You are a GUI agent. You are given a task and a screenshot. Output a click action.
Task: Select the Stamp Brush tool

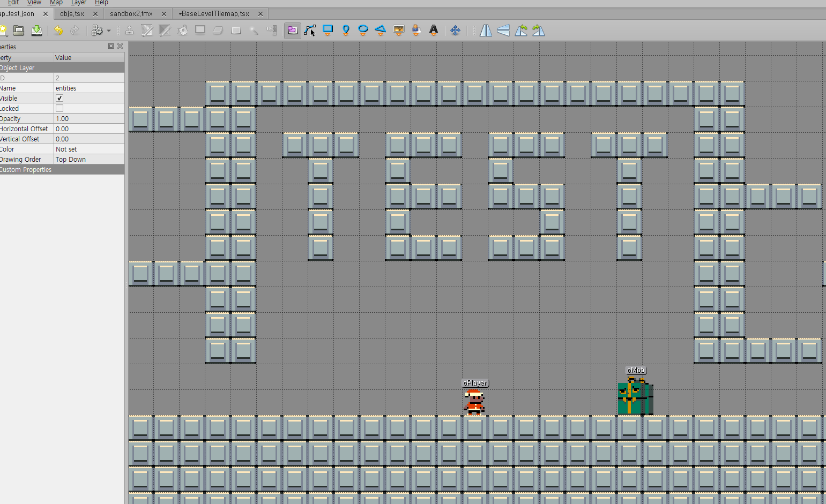[x=129, y=31]
